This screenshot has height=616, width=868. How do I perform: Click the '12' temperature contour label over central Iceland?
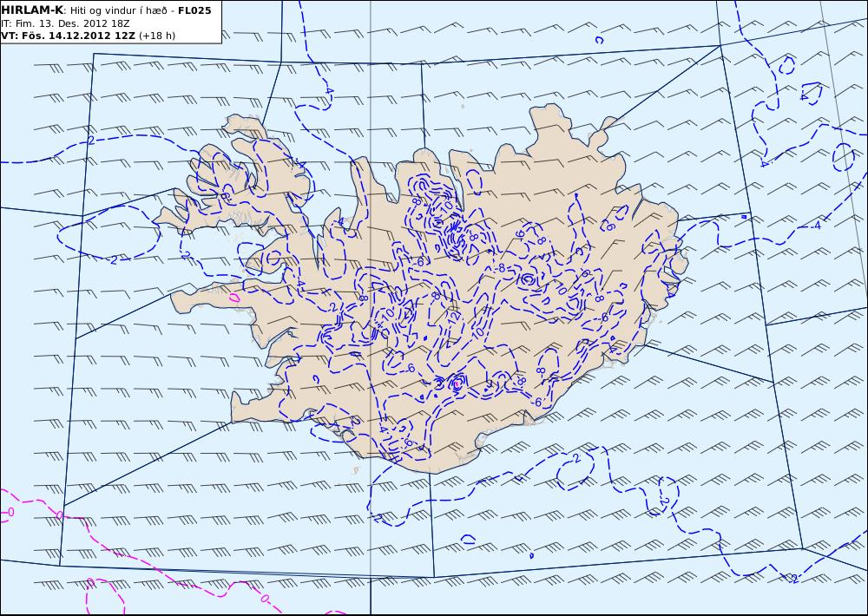(x=455, y=318)
